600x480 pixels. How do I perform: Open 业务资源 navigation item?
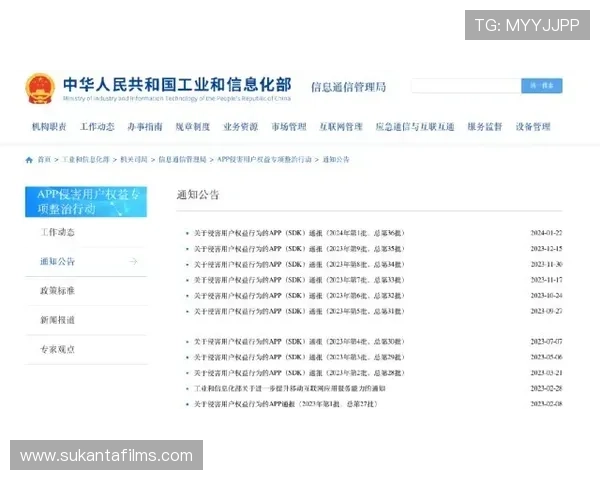click(241, 127)
